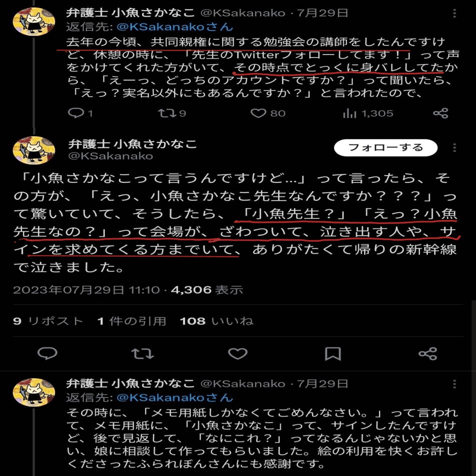Like the main tweet with heart icon
The height and width of the screenshot is (476, 476).
click(237, 353)
